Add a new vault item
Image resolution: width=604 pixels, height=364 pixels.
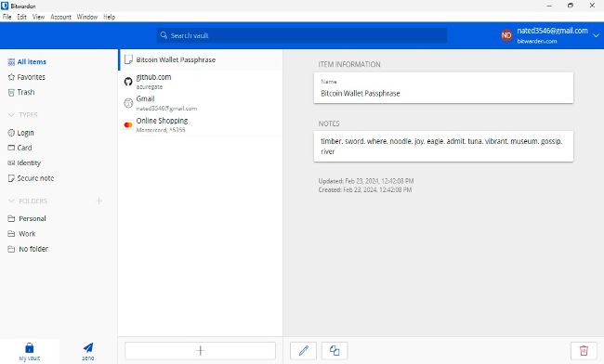201,350
